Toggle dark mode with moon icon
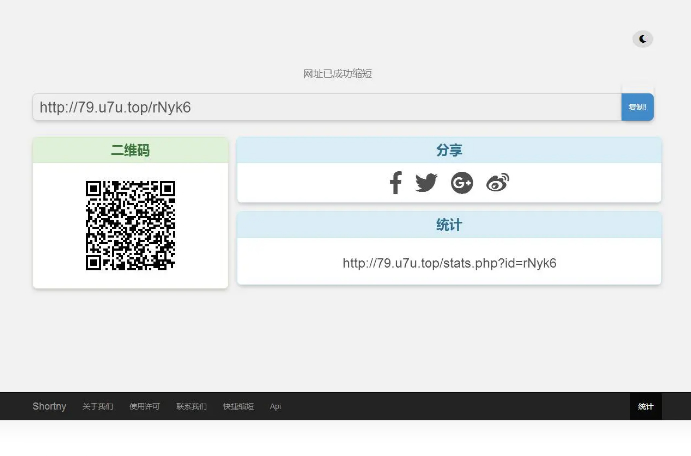Image resolution: width=691 pixels, height=456 pixels. pyautogui.click(x=643, y=39)
